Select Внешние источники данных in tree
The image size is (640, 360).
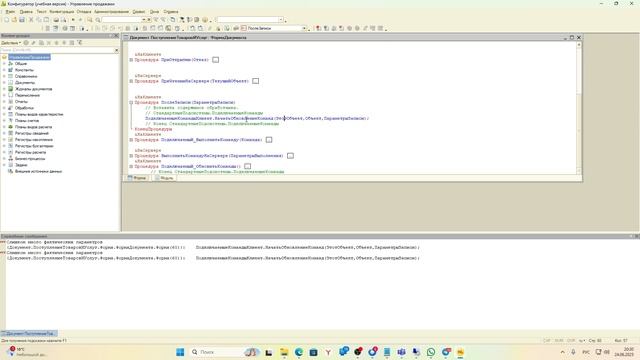point(38,171)
